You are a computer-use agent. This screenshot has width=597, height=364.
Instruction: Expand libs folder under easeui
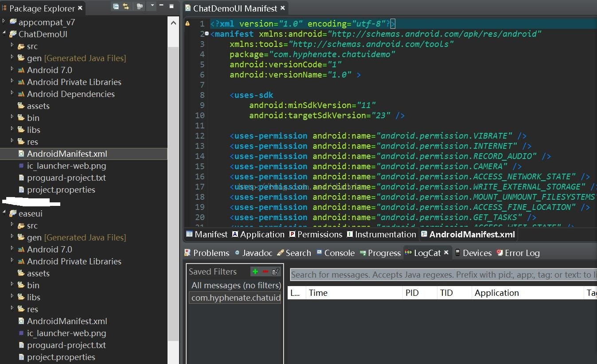(x=12, y=297)
